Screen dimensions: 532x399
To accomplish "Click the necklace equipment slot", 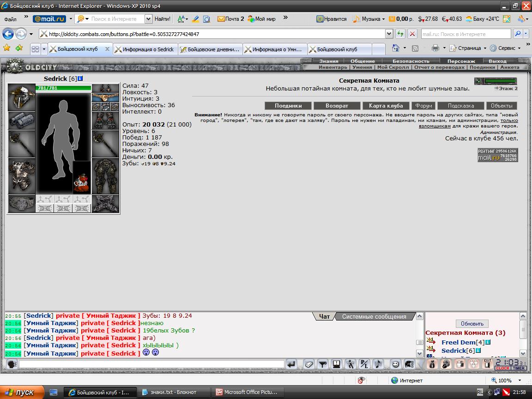I will coord(105,98).
